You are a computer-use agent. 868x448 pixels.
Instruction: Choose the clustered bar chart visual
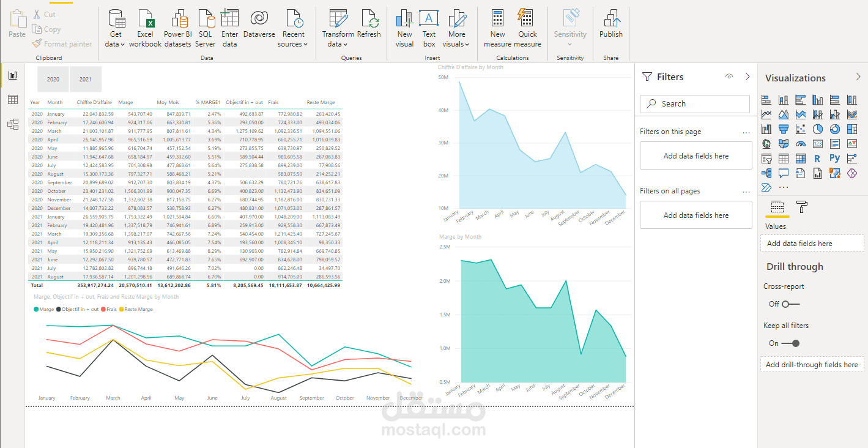tap(801, 100)
